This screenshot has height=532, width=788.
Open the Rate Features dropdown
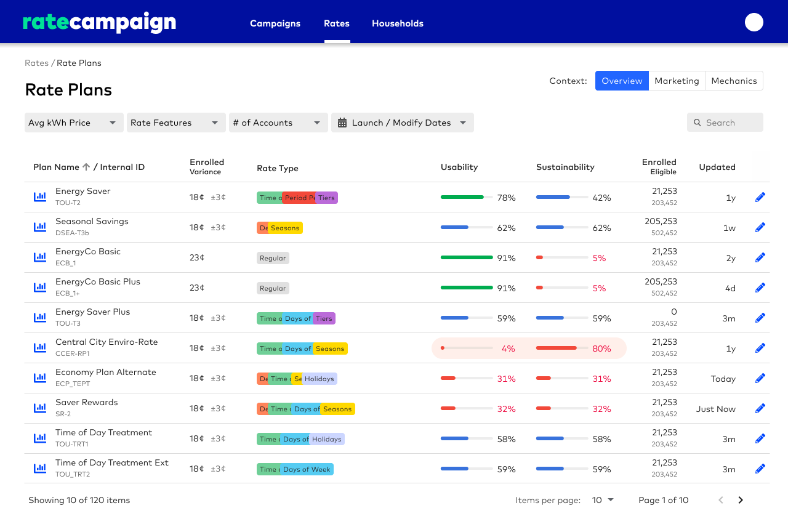coord(175,123)
